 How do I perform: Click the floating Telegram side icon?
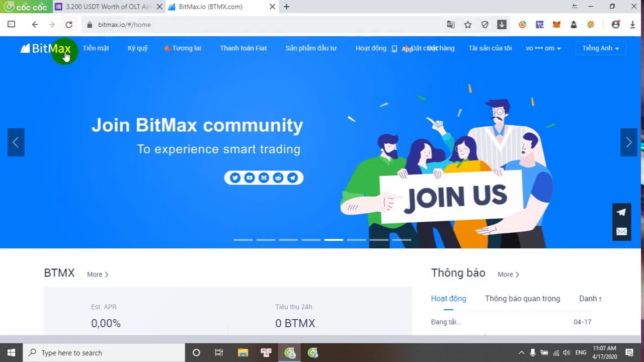(x=621, y=212)
